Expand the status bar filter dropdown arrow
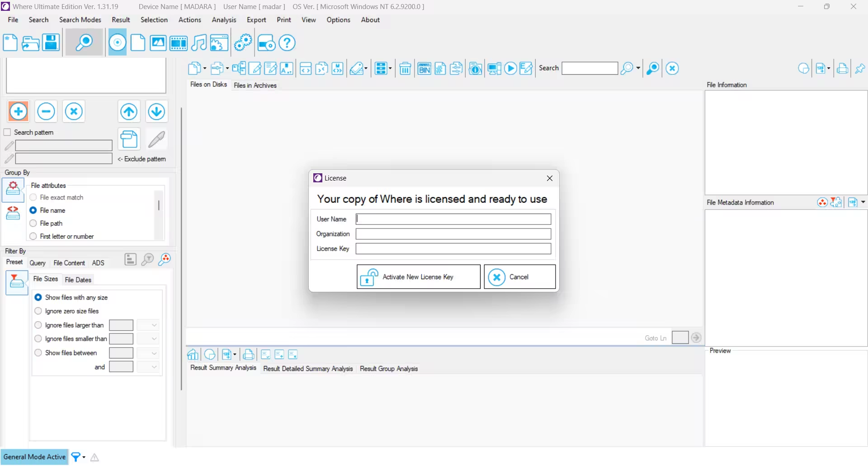 84,457
